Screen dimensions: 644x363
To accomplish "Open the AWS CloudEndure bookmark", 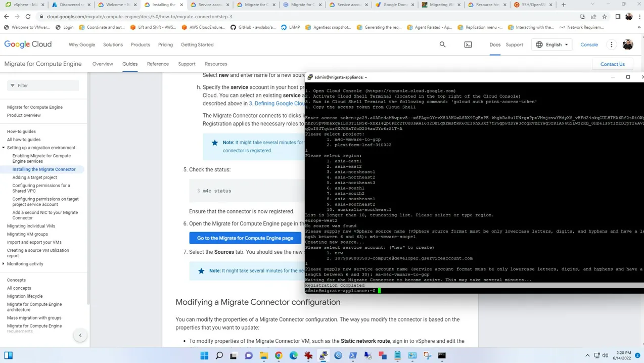I will 203,27.
